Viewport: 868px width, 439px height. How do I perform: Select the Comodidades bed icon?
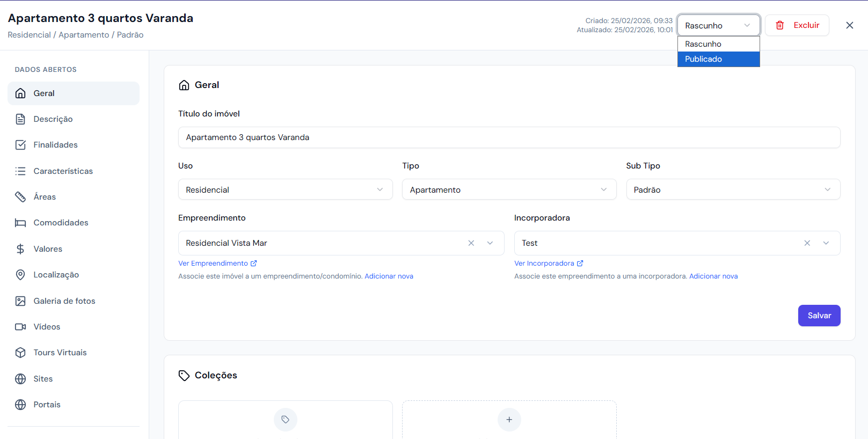[20, 223]
